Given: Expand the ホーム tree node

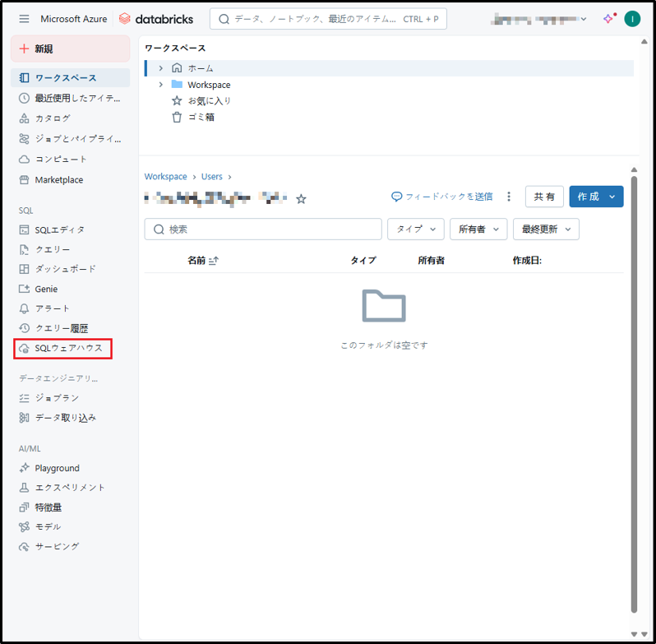Looking at the screenshot, I should coord(160,67).
